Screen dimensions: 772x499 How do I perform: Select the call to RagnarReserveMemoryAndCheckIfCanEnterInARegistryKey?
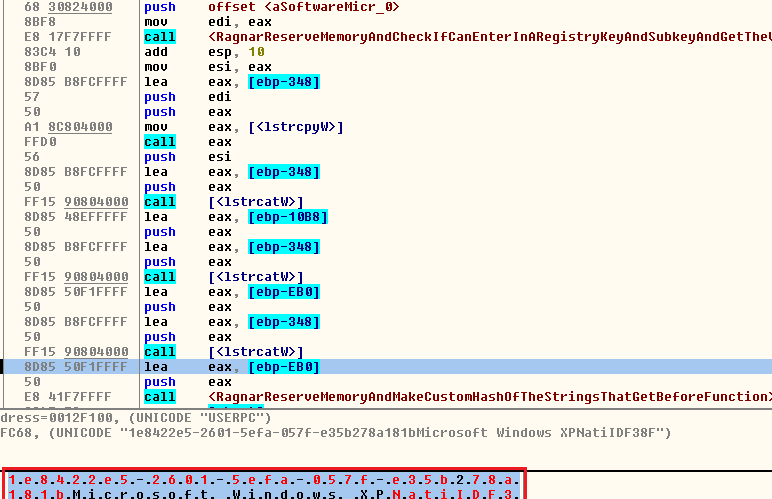(457, 37)
